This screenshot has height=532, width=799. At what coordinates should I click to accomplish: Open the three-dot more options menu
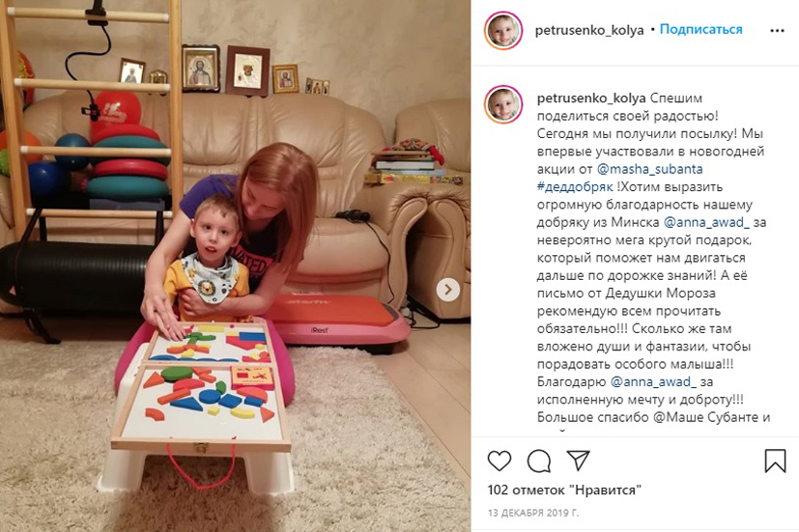pos(777,31)
